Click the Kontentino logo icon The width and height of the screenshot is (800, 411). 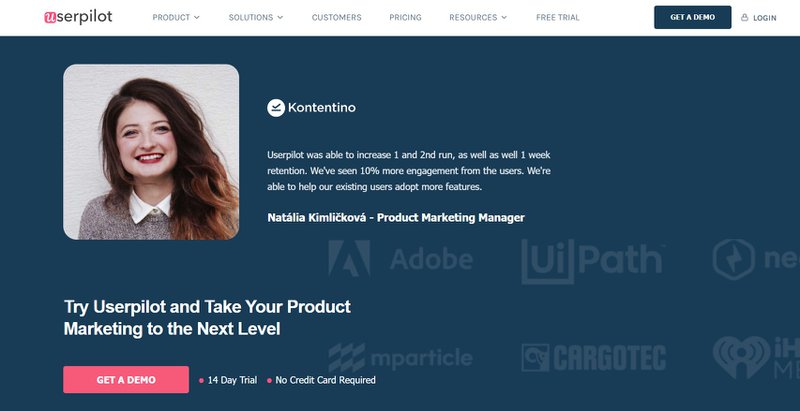276,107
